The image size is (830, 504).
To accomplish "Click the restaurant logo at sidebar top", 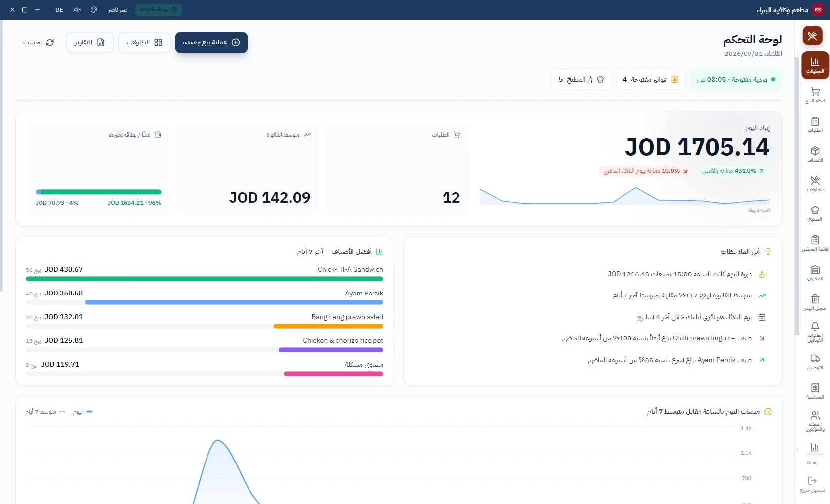I will 812,36.
